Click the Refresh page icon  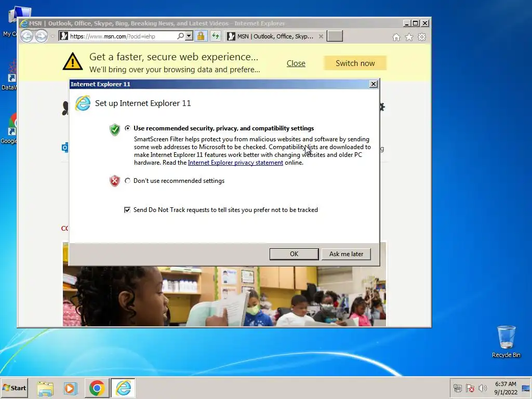[216, 36]
